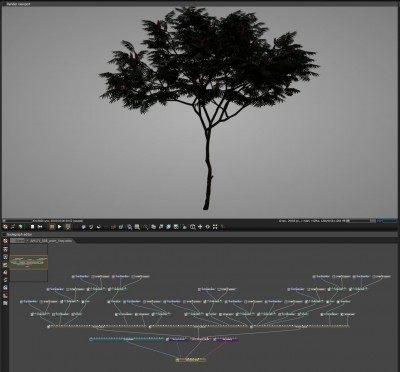Collapse the Nodegraph editor panel header
This screenshot has height=372, width=400.
pyautogui.click(x=17, y=235)
